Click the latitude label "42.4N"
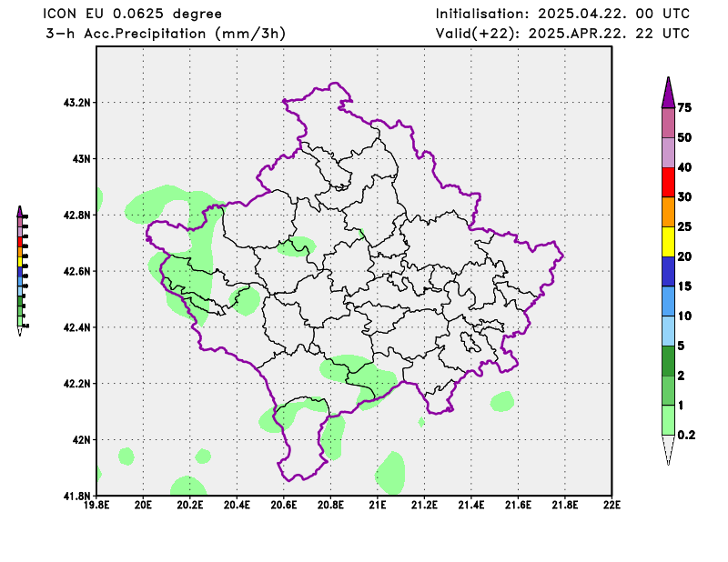 click(x=77, y=327)
